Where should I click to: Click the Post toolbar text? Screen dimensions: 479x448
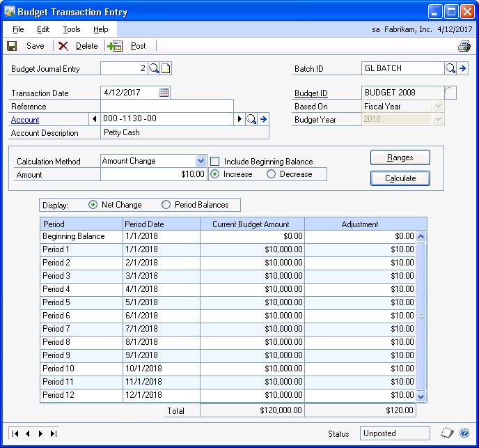tap(139, 46)
